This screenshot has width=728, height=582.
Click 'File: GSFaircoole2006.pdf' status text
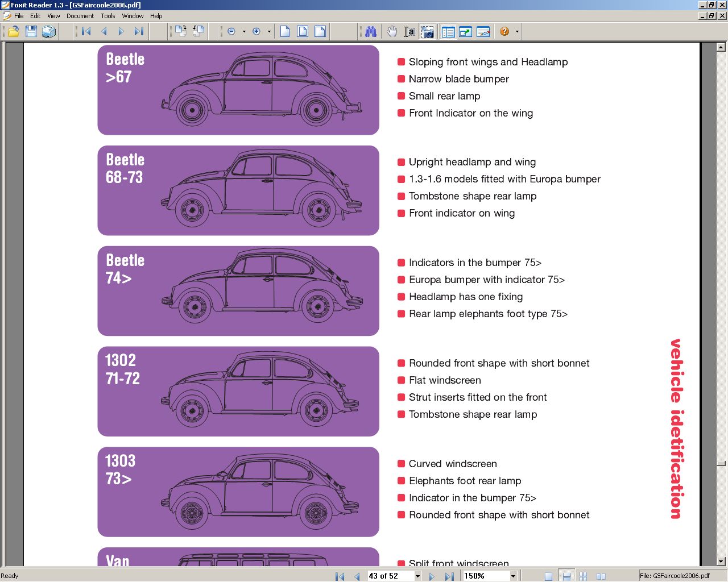pyautogui.click(x=675, y=576)
